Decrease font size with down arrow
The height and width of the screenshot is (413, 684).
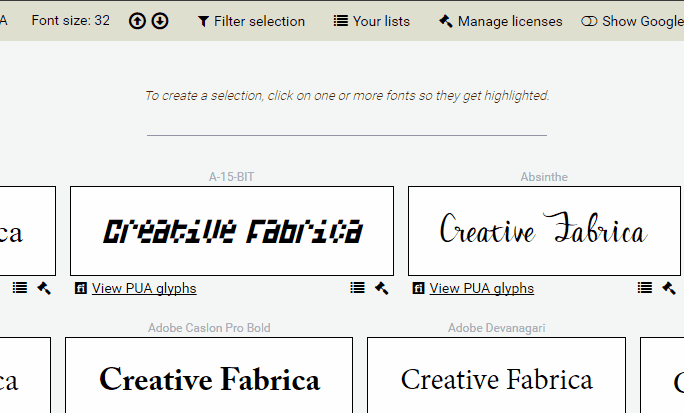coord(160,21)
